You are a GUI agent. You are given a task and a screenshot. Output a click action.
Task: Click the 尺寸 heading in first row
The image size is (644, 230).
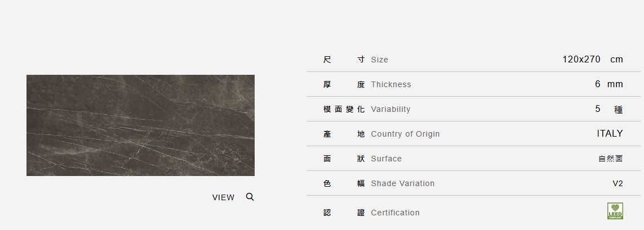(344, 60)
